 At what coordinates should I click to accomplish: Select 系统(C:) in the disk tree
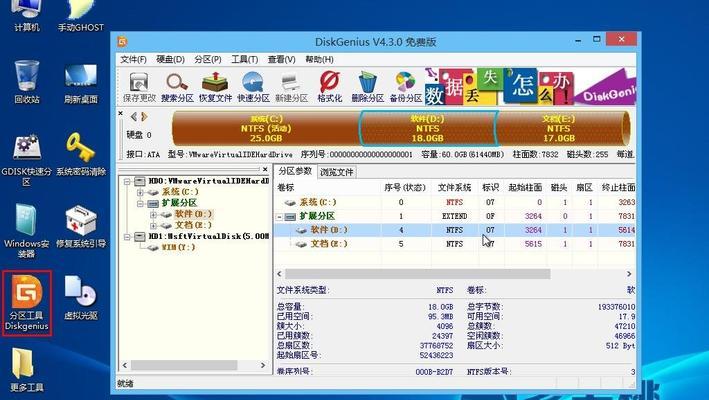click(x=180, y=192)
